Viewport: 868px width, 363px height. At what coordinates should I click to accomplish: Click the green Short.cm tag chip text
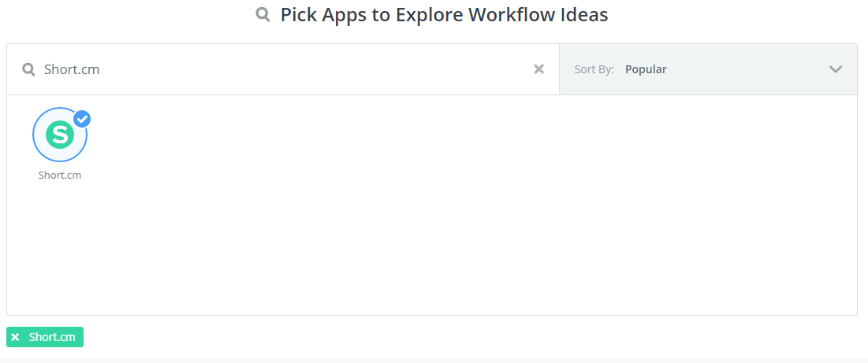tap(52, 337)
